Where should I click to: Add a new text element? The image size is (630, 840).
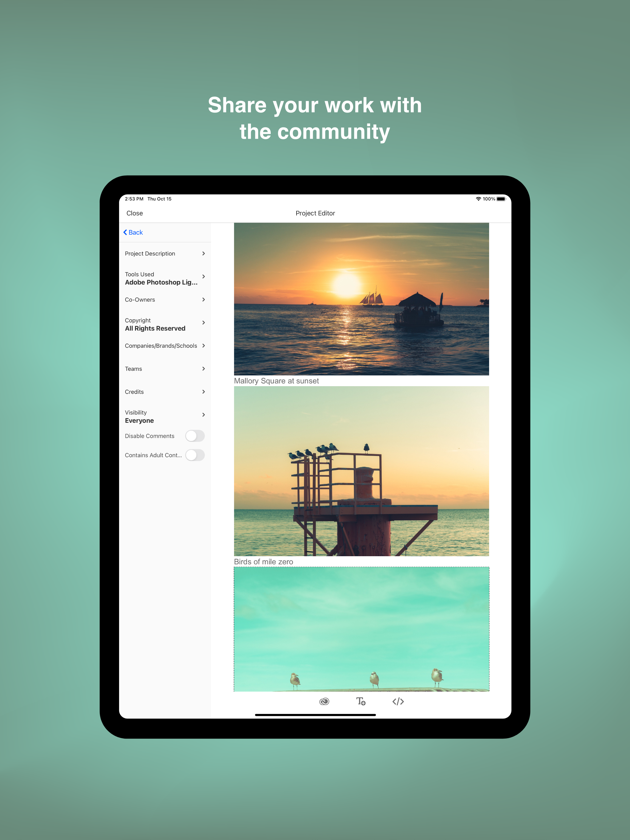click(361, 701)
